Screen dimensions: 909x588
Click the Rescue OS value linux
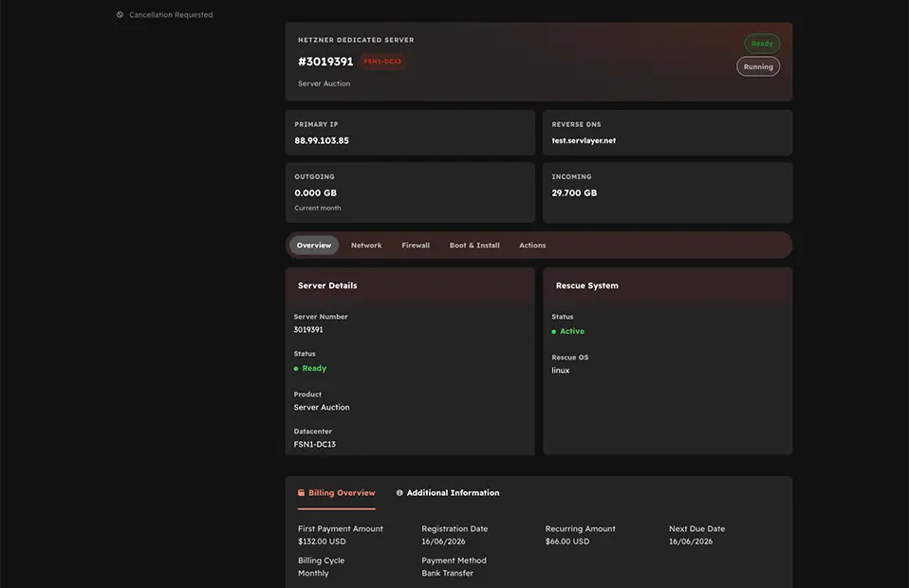(x=561, y=370)
